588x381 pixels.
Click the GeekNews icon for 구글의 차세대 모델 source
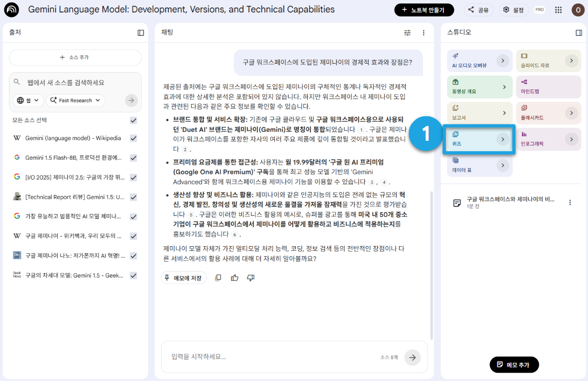[17, 275]
